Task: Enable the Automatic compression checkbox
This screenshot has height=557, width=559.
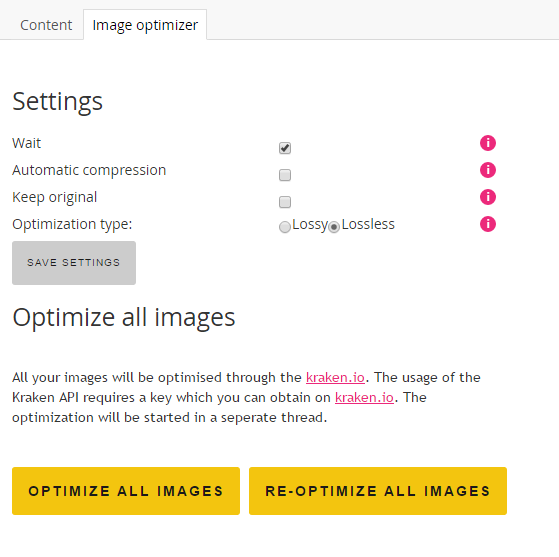Action: pyautogui.click(x=285, y=175)
